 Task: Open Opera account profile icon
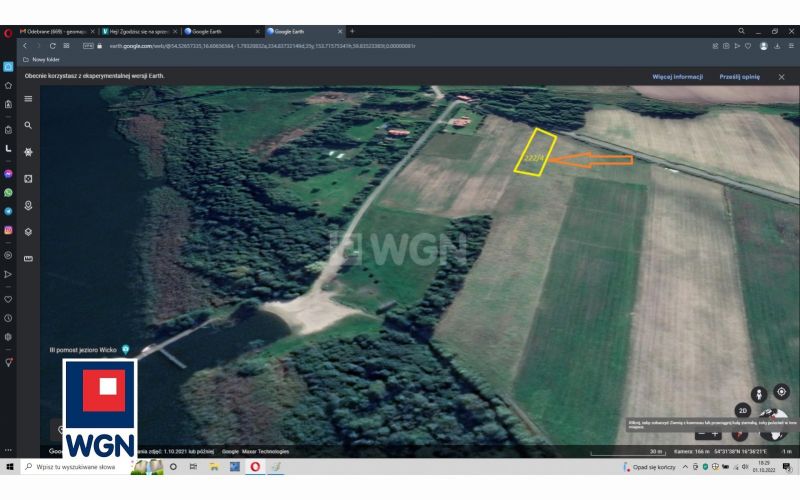[764, 46]
